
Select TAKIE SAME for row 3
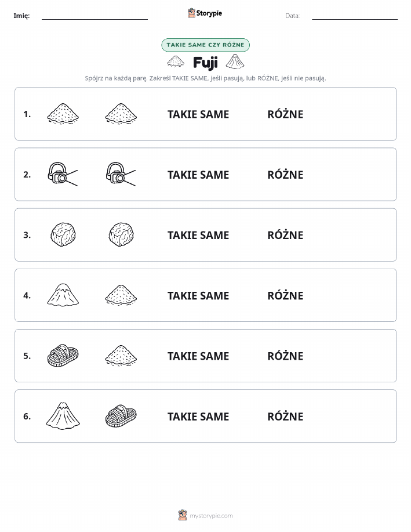(x=198, y=235)
